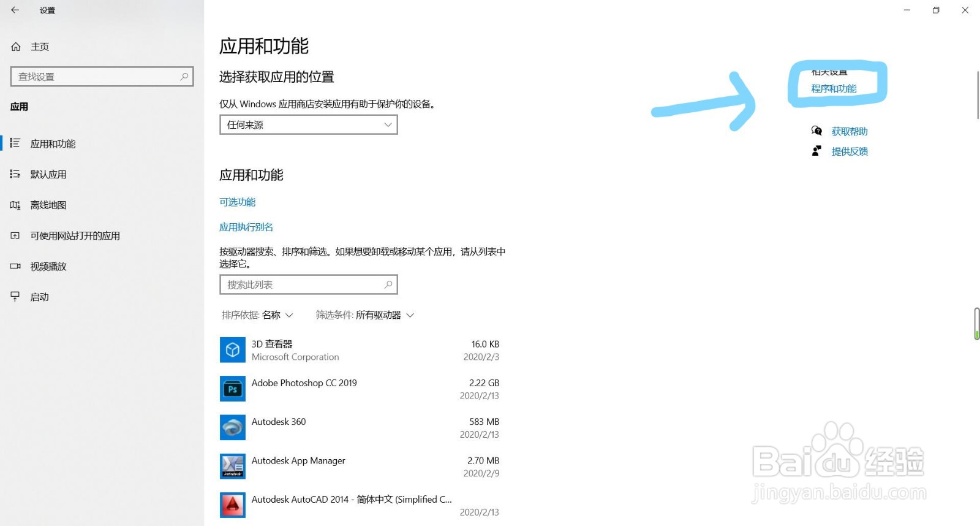Click the magnifier in 查找设置 box

(x=184, y=77)
